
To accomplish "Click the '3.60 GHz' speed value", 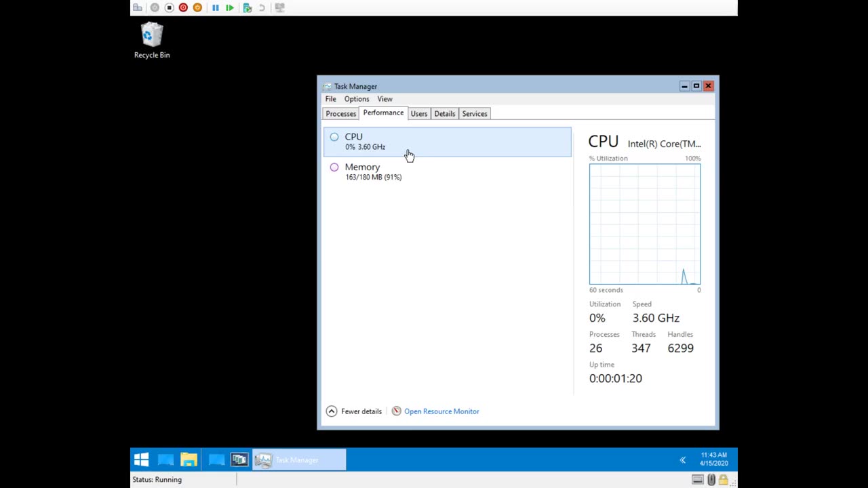I will click(x=656, y=318).
